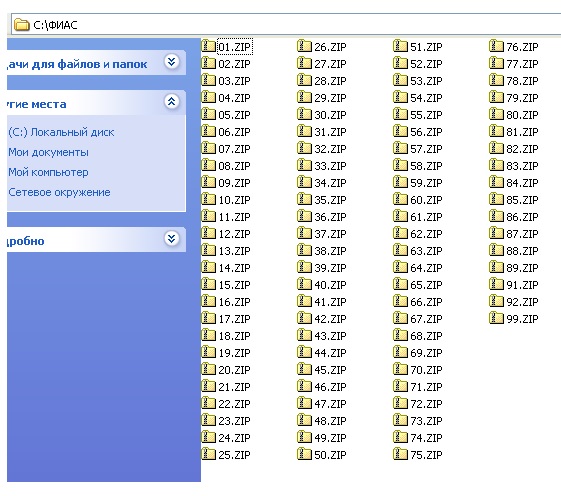Select the file name 43.ZIP
Screen dimensions: 561x496
pos(330,336)
